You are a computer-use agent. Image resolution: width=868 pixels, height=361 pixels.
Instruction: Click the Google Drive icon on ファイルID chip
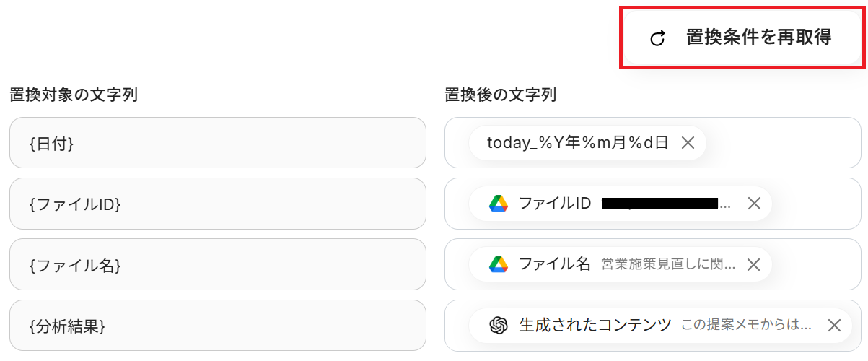[x=499, y=204]
